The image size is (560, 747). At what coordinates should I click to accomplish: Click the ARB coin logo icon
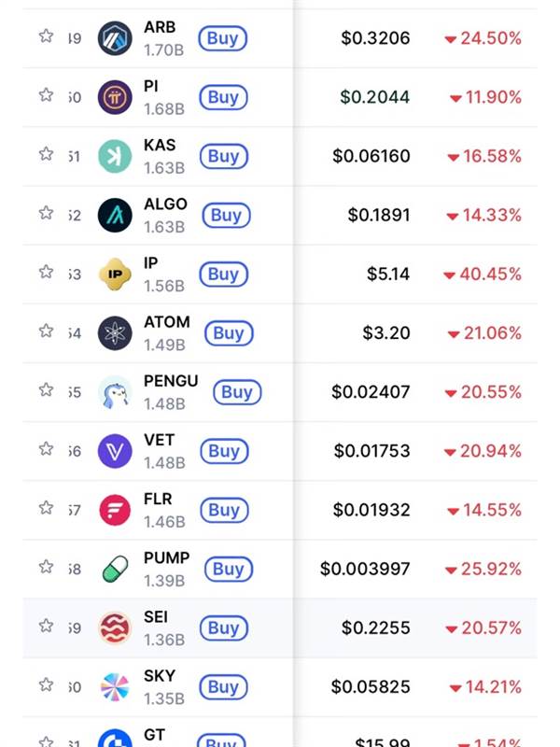click(x=115, y=38)
